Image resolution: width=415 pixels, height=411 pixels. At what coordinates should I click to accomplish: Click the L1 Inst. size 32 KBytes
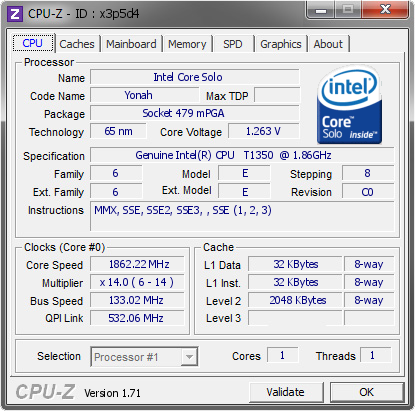(295, 282)
